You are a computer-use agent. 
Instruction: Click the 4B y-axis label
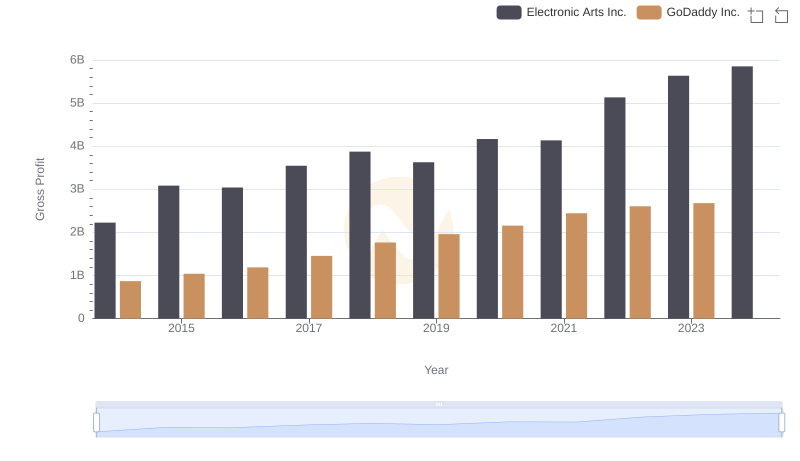[x=77, y=146]
